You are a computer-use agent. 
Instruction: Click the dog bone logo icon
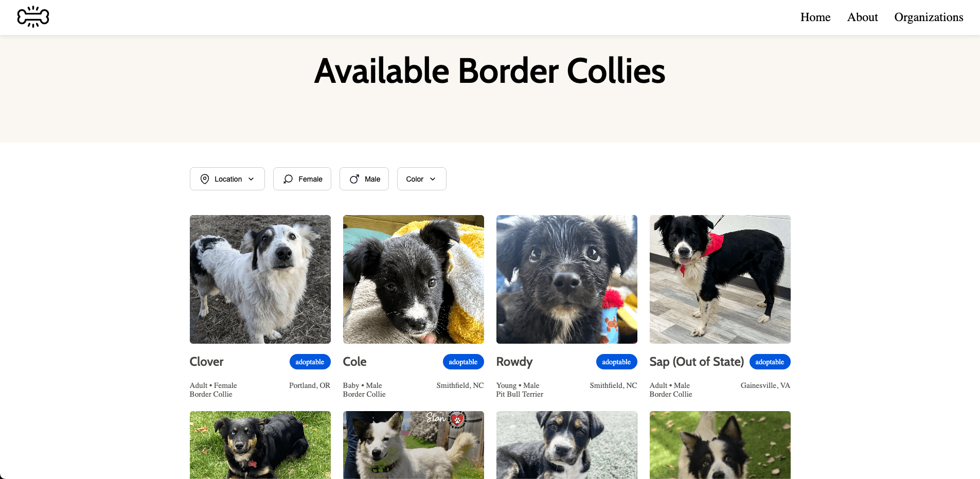coord(33,17)
